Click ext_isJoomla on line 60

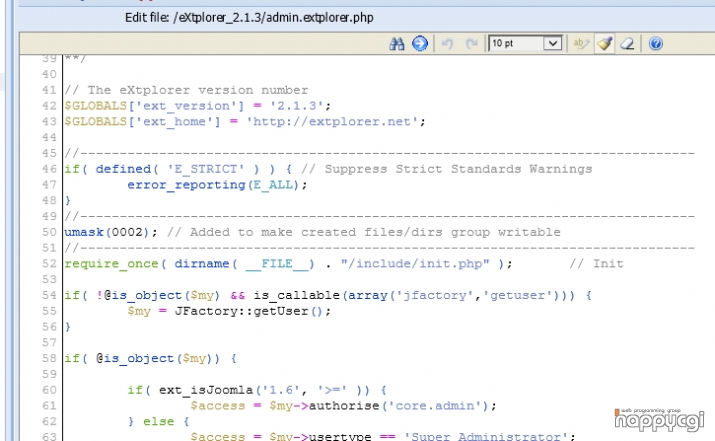point(206,390)
